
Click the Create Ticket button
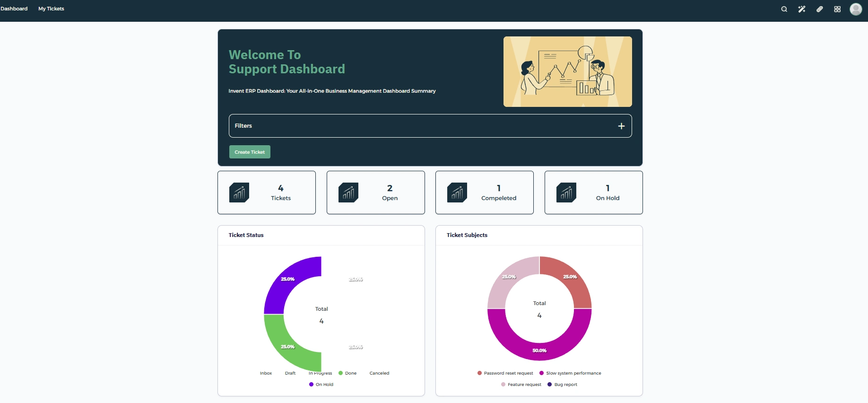(x=250, y=152)
